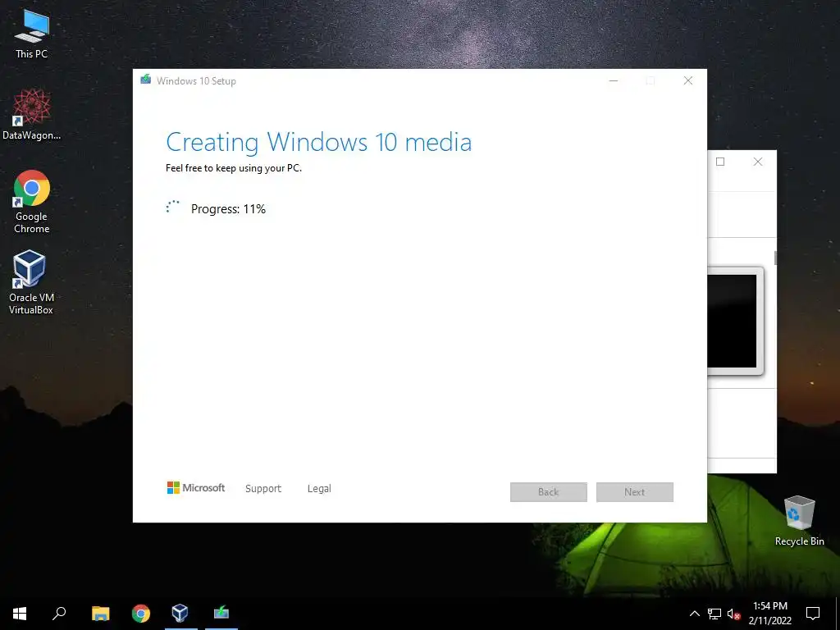Click the greyed-out Back button

coord(549,492)
